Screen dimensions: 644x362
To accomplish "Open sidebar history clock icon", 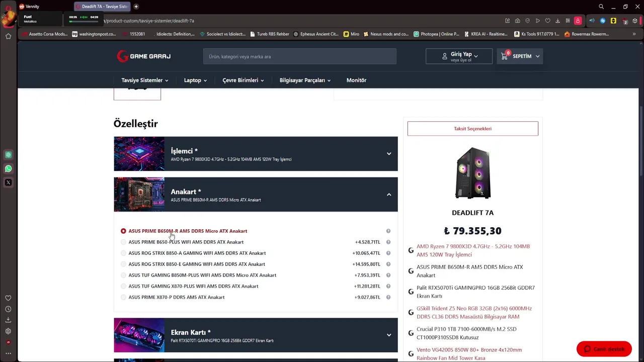I will tap(8, 309).
